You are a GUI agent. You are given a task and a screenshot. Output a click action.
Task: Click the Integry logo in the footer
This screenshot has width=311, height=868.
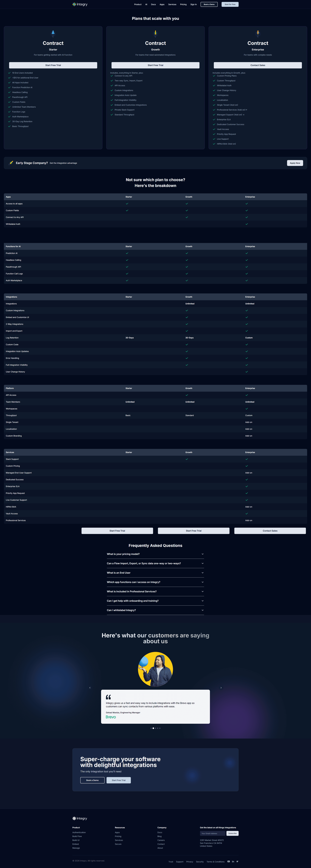pos(80,818)
